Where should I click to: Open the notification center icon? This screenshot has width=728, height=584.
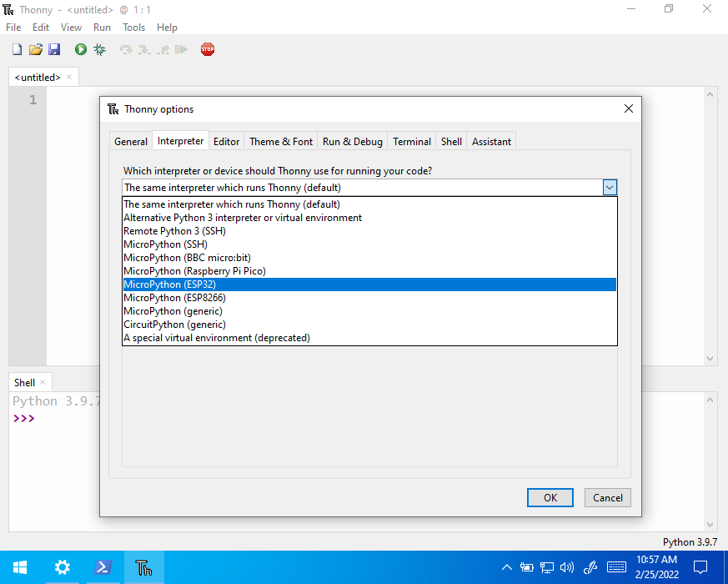pos(700,567)
